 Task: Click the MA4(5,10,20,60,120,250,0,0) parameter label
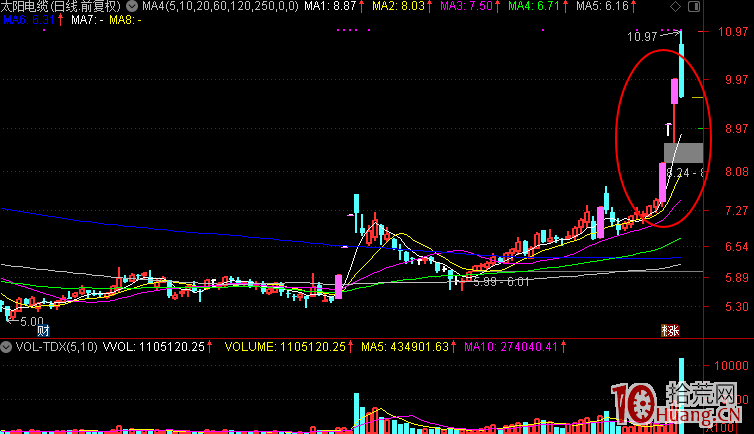220,6
